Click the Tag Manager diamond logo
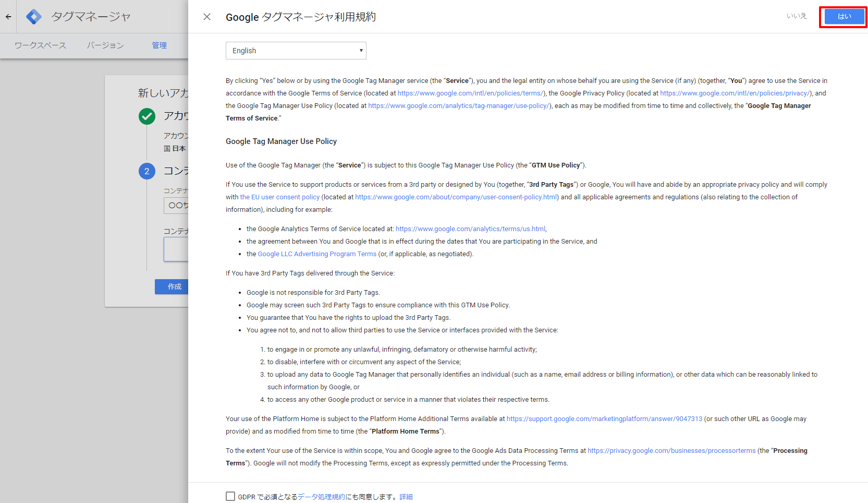The width and height of the screenshot is (868, 503). pos(34,17)
